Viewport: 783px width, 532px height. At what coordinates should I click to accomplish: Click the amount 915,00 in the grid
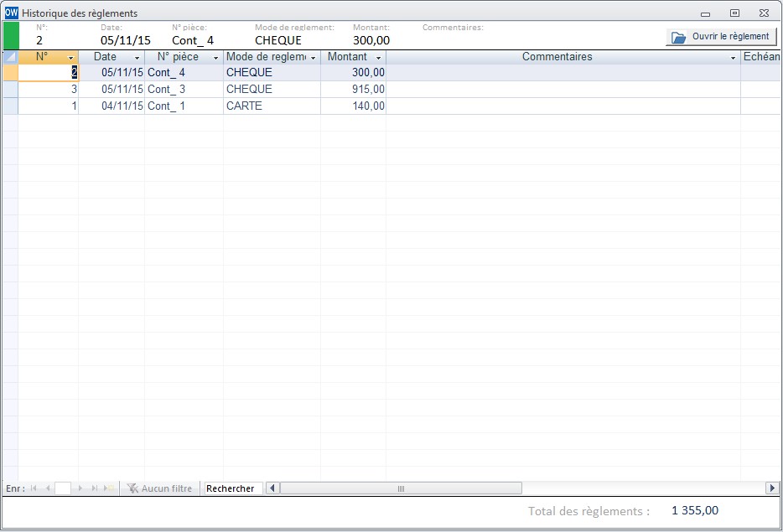[354, 90]
